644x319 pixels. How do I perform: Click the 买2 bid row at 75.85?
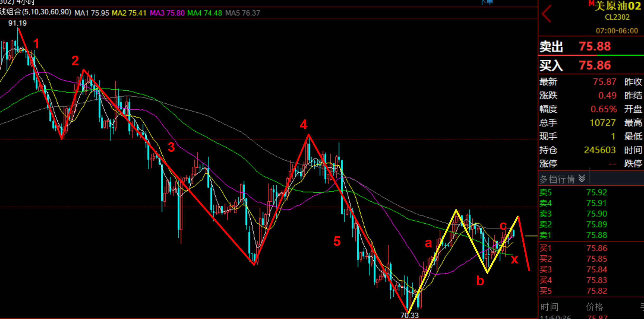[573, 259]
